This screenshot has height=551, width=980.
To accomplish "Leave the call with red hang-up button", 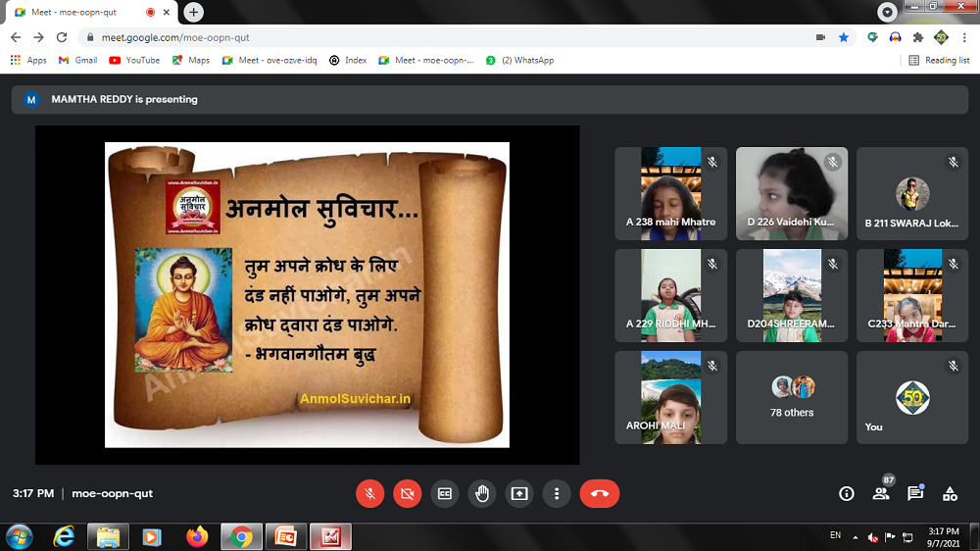I will (x=599, y=494).
